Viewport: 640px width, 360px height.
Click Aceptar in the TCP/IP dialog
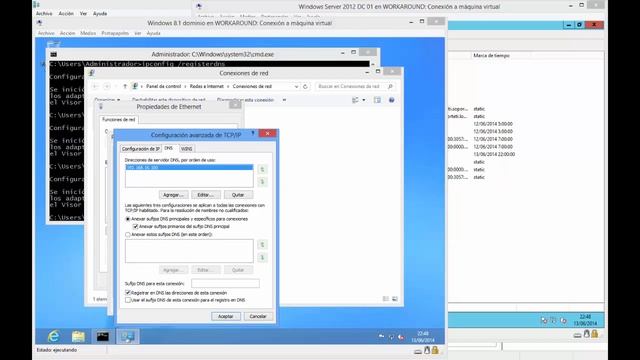[226, 316]
